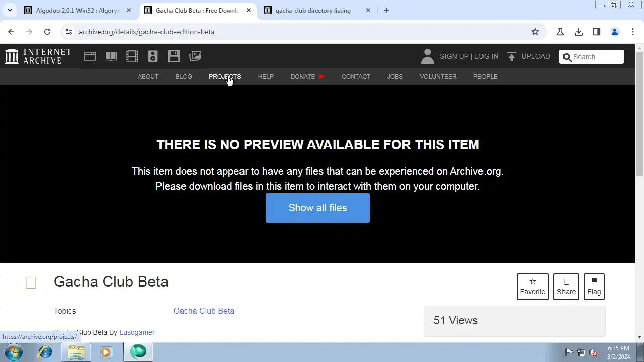Open the BLOG menu item
The height and width of the screenshot is (362, 644).
[x=184, y=77]
